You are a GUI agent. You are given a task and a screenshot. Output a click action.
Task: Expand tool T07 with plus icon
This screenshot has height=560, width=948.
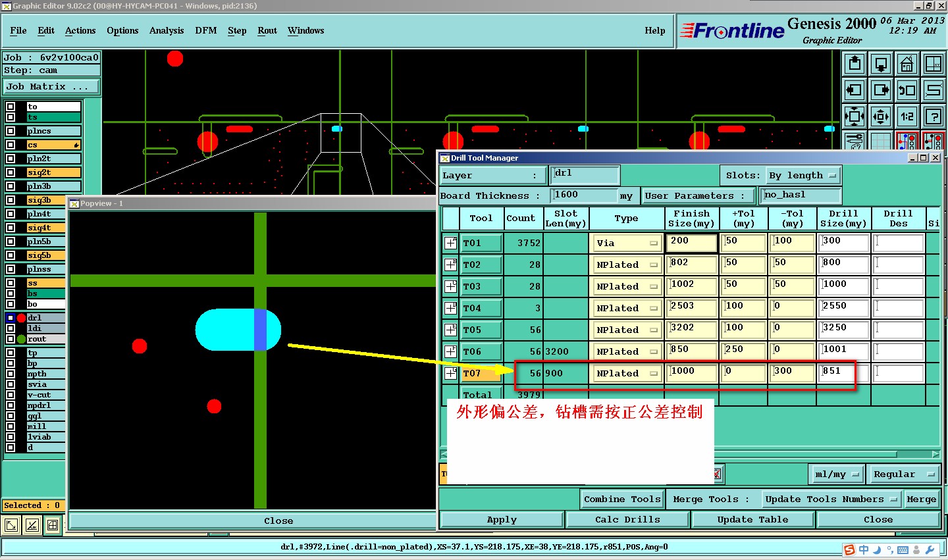[451, 373]
